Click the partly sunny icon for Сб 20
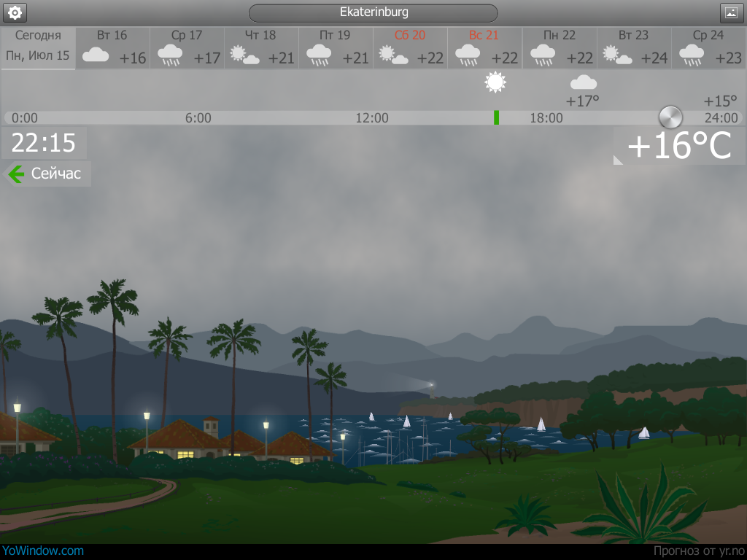Screen dimensions: 747x560 (393, 55)
